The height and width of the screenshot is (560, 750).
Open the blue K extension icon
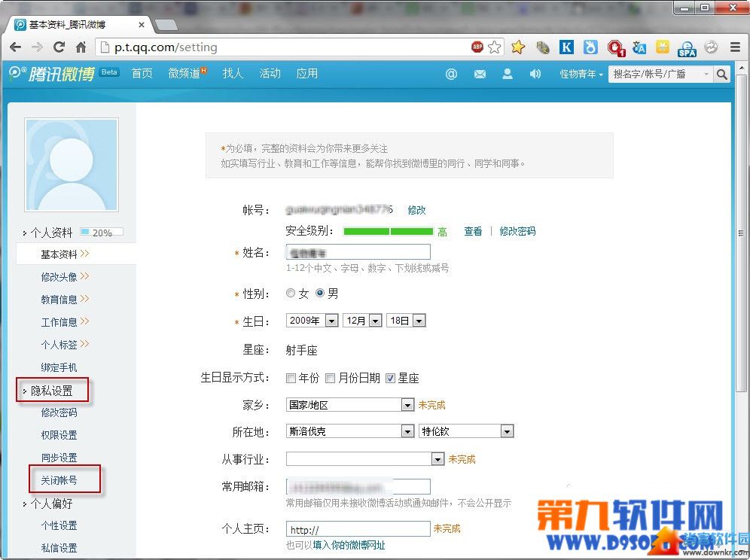coord(566,47)
